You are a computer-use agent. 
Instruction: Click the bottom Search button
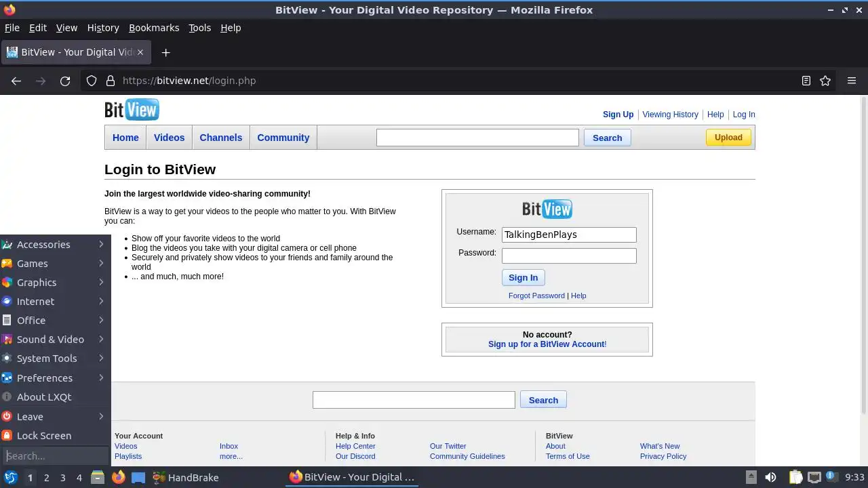click(543, 400)
